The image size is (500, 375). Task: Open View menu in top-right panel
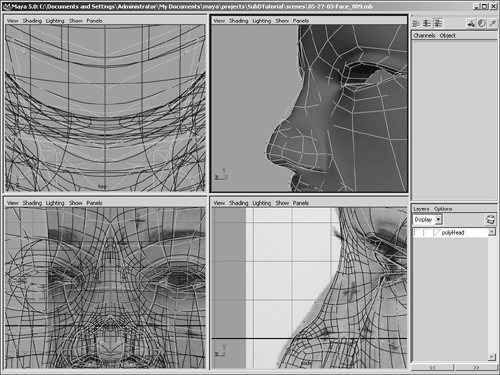tap(219, 21)
